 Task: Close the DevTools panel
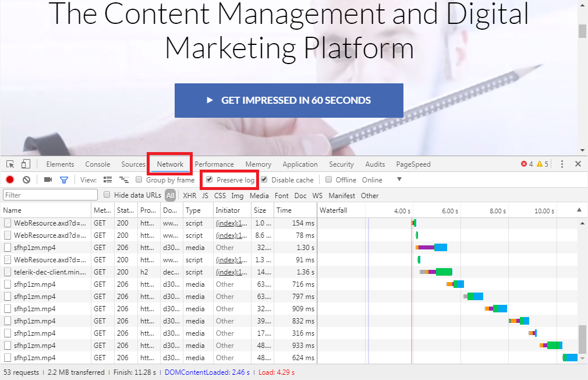pyautogui.click(x=578, y=164)
